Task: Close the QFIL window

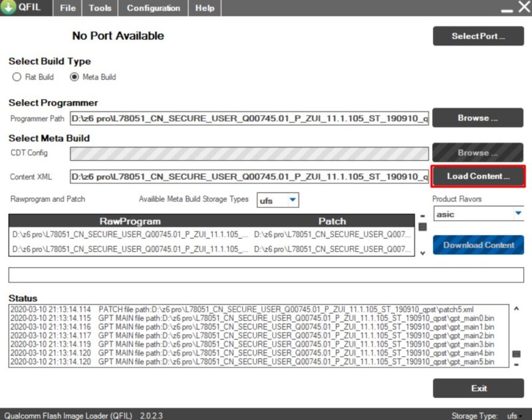Action: point(525,7)
